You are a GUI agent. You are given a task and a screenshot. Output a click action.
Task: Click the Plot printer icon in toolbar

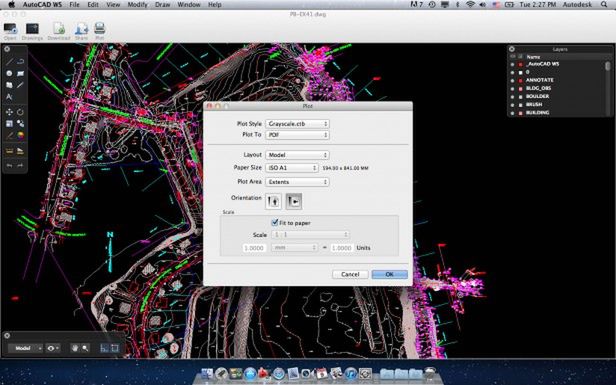pos(100,29)
